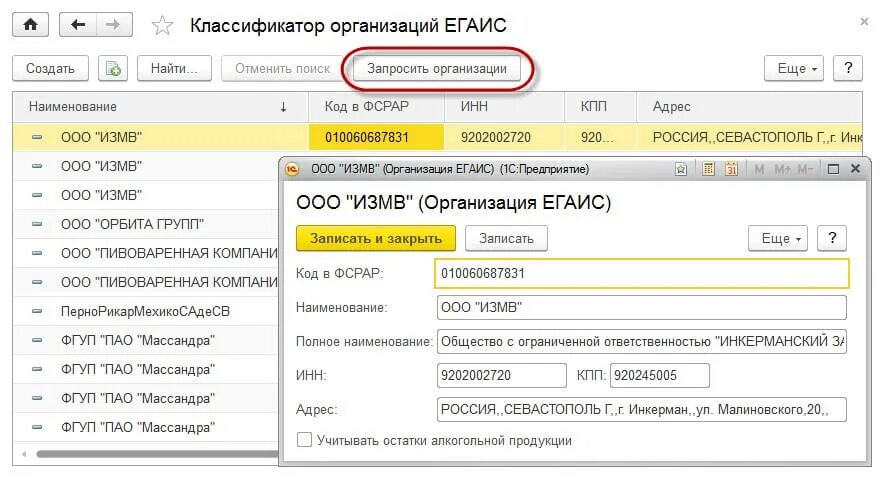Click the Запросить организации button

tap(436, 69)
